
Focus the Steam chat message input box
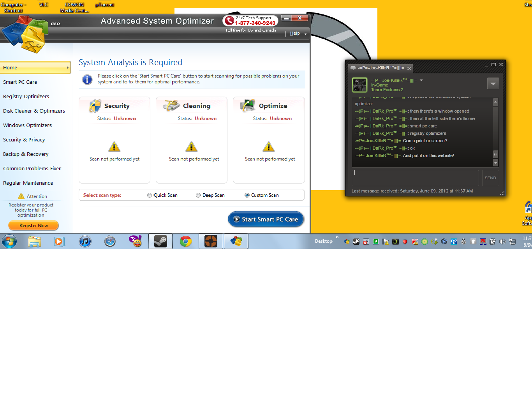pyautogui.click(x=415, y=178)
